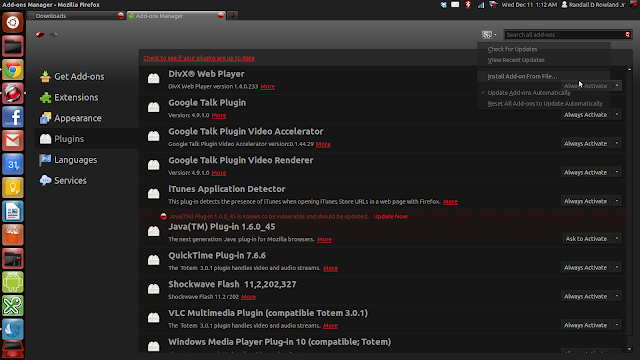Launch LibreOffice Writer from the dock

(x=13, y=211)
